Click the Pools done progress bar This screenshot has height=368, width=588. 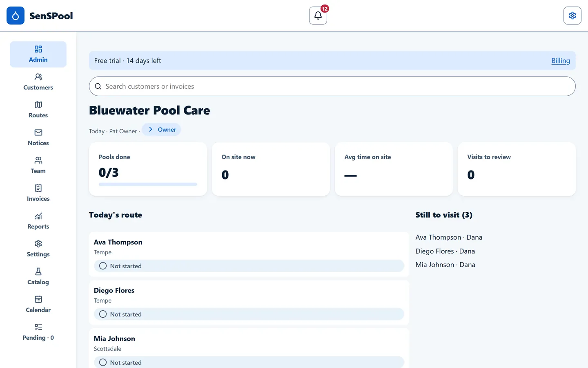point(148,184)
